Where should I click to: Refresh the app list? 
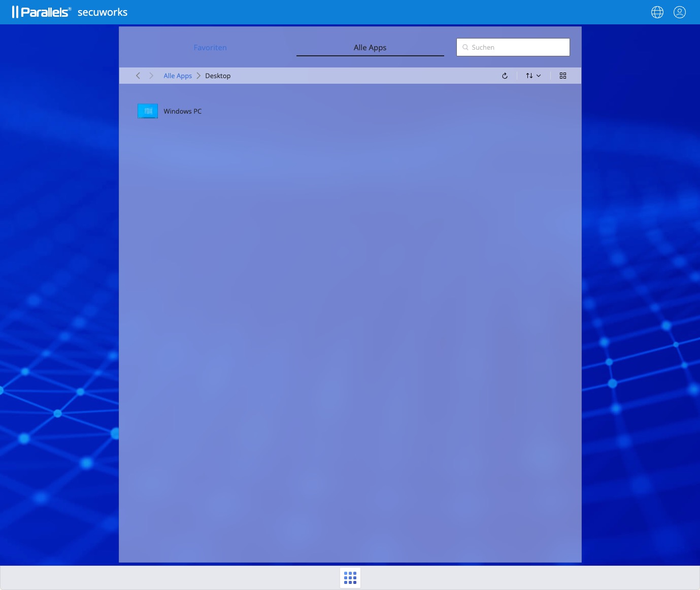coord(505,76)
